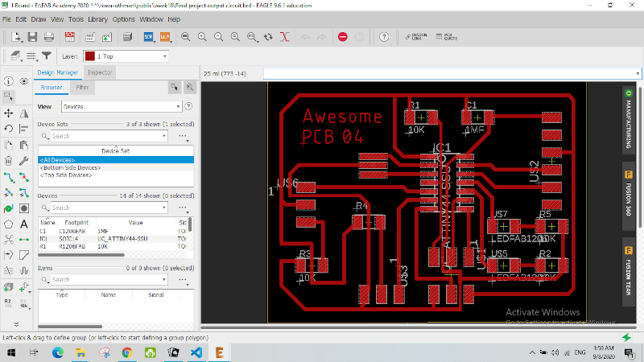Select the Route airwire tool
The width and height of the screenshot is (644, 362).
coord(8,177)
